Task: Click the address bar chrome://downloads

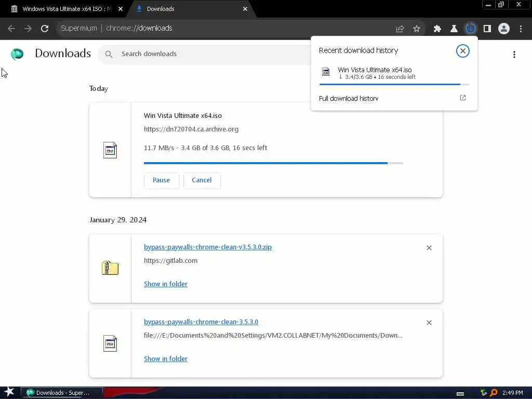Action: (139, 29)
